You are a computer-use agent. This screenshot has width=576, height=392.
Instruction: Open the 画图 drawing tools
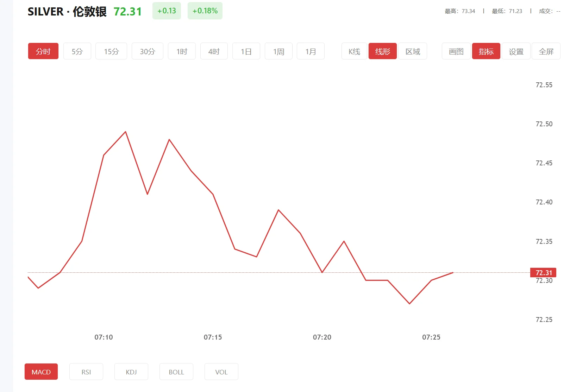click(x=455, y=51)
